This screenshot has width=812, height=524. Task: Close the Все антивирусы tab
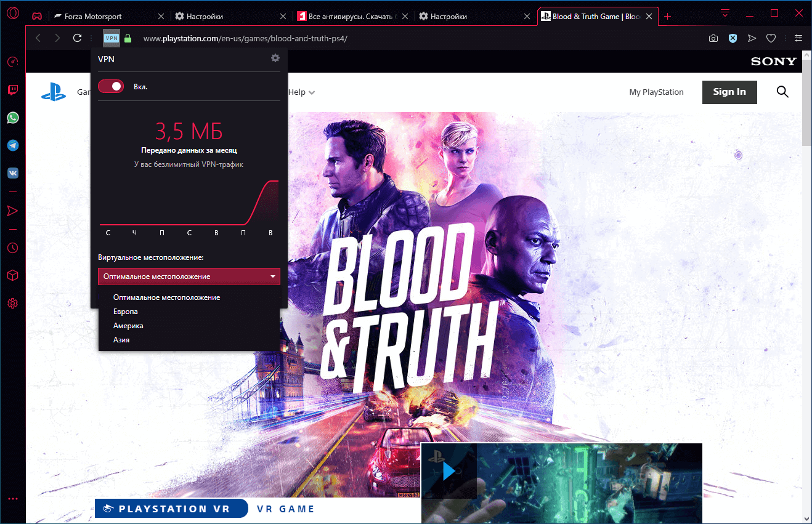[x=404, y=17]
